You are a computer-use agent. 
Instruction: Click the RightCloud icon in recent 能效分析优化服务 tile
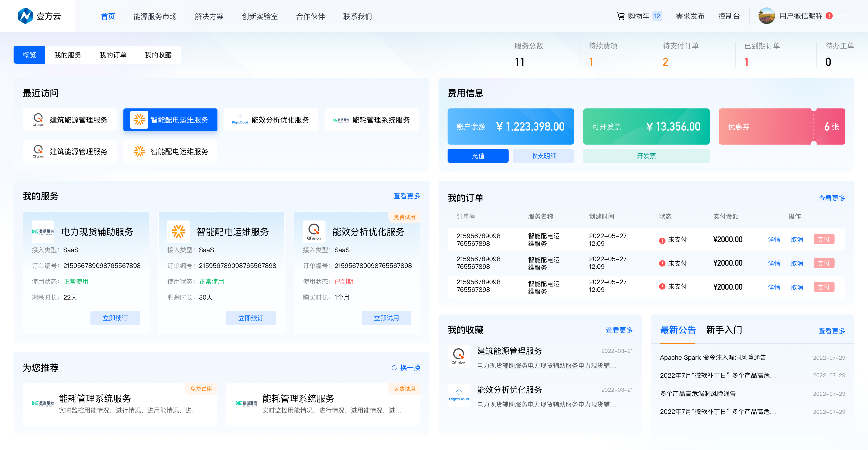(240, 119)
